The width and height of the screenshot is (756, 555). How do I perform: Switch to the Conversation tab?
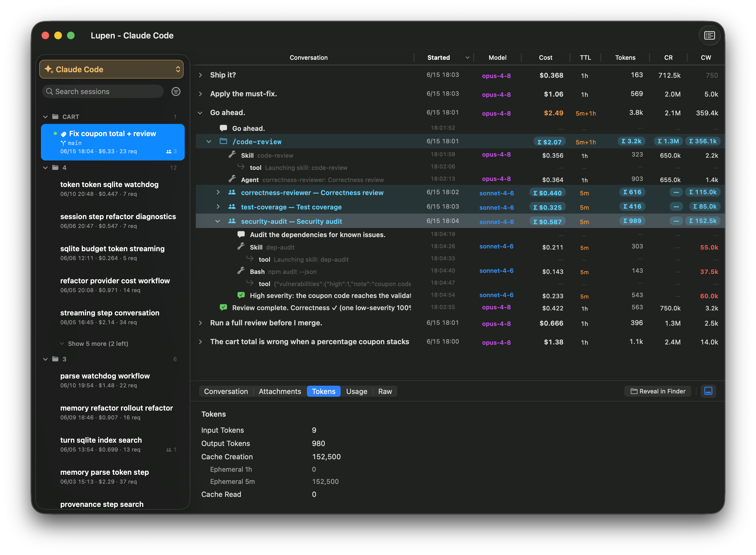click(x=226, y=391)
